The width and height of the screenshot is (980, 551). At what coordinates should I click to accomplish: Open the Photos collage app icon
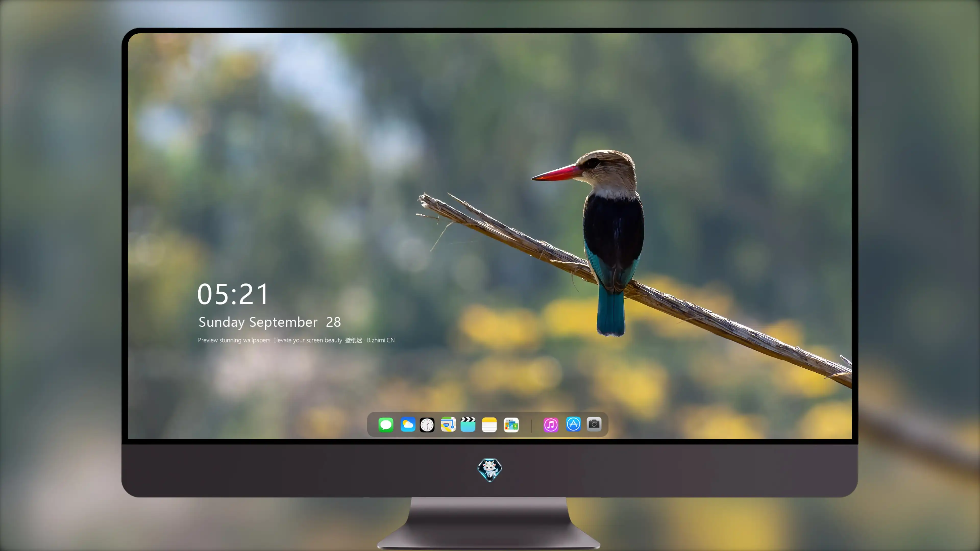[x=511, y=425]
